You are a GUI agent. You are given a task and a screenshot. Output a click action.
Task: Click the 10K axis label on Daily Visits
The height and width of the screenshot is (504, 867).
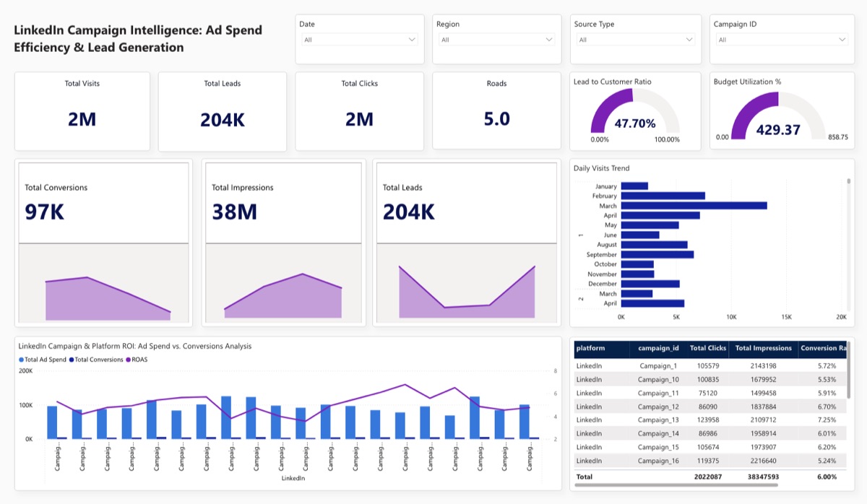coord(731,316)
